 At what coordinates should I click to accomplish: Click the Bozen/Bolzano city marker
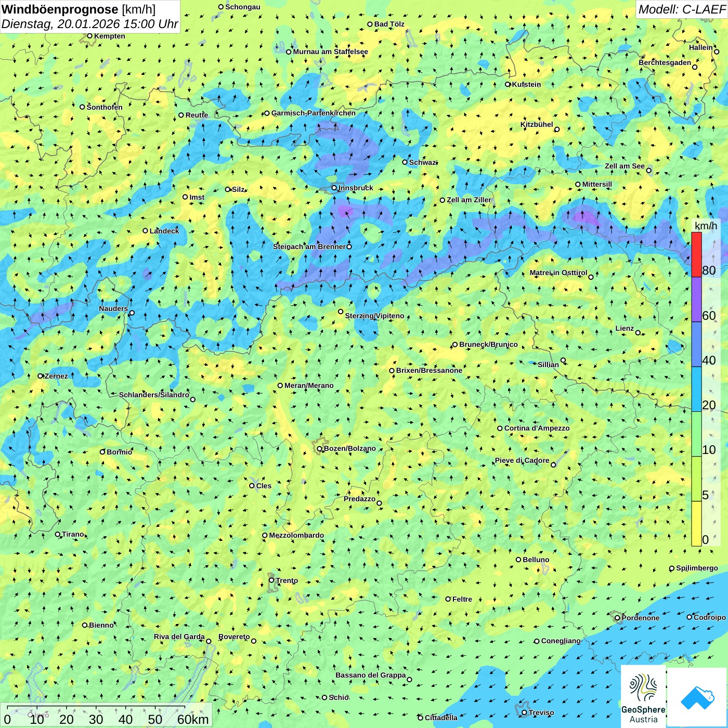coord(319,448)
